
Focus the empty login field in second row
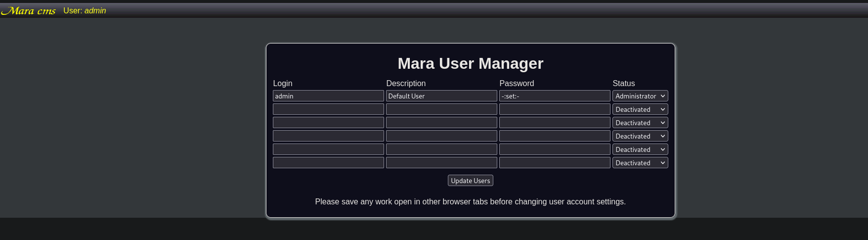click(x=328, y=109)
